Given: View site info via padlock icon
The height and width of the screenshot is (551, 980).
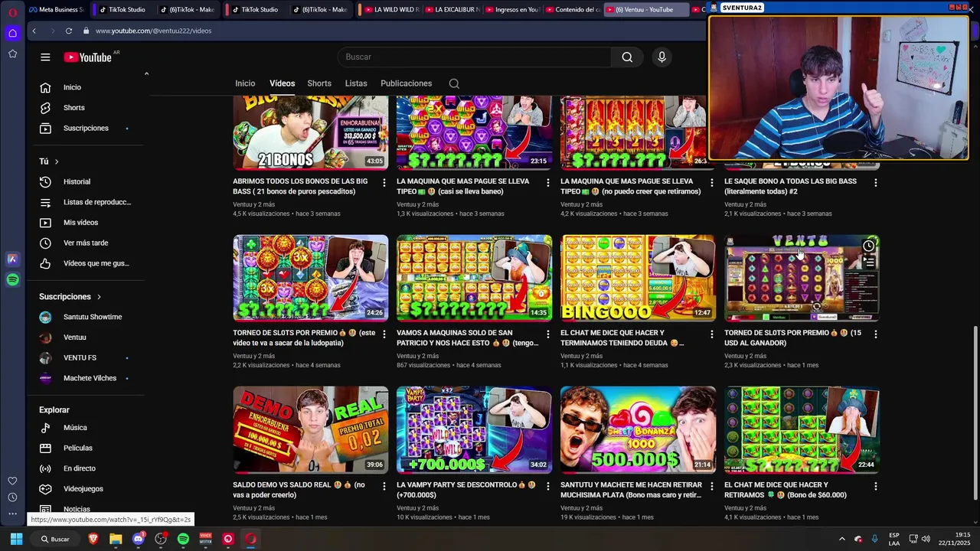Looking at the screenshot, I should point(87,31).
